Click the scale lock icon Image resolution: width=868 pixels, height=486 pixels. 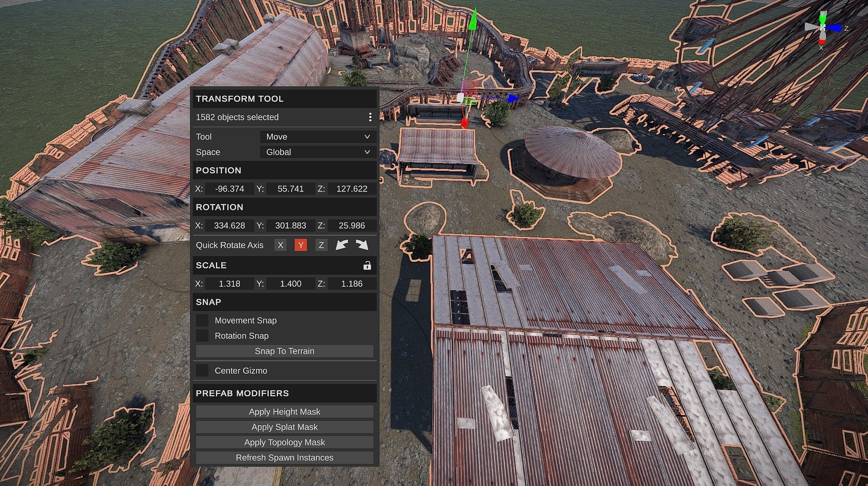pos(367,265)
